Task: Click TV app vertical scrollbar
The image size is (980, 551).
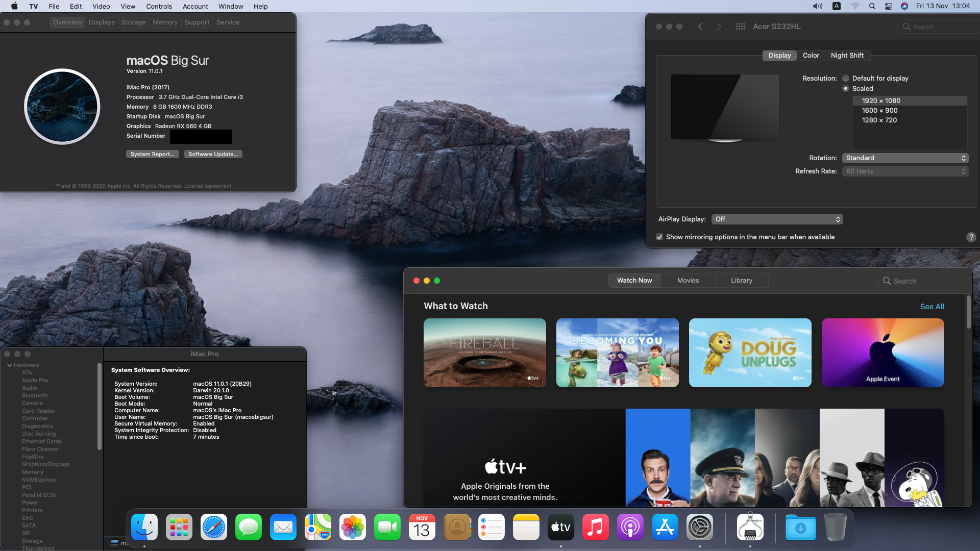Action: pyautogui.click(x=968, y=312)
